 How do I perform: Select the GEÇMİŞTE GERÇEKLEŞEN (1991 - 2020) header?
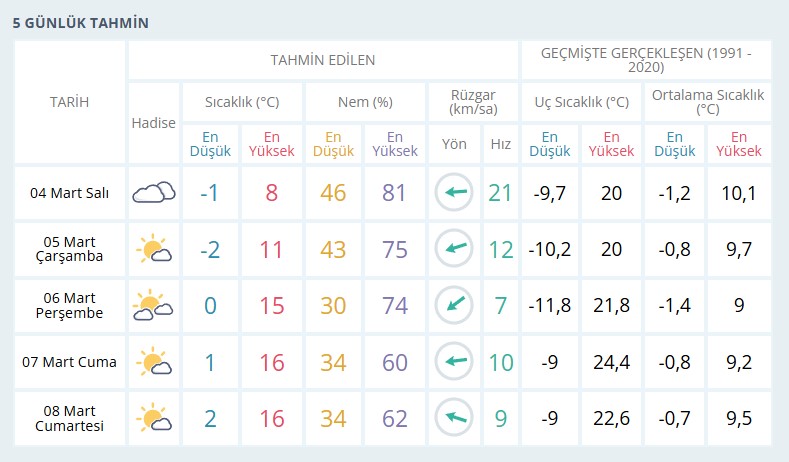646,60
